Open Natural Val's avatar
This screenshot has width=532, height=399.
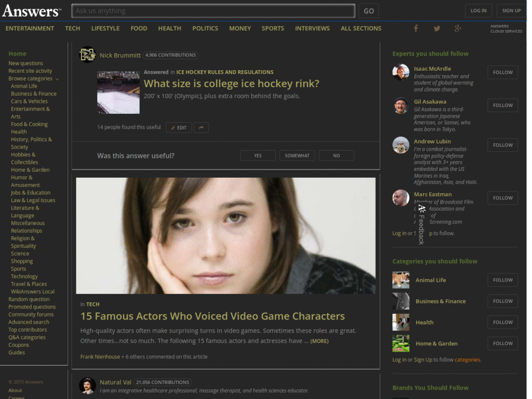(x=87, y=385)
